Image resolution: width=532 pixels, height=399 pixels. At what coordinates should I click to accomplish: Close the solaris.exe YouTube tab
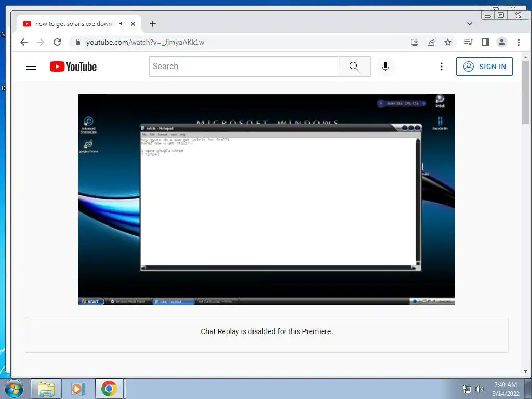click(133, 24)
